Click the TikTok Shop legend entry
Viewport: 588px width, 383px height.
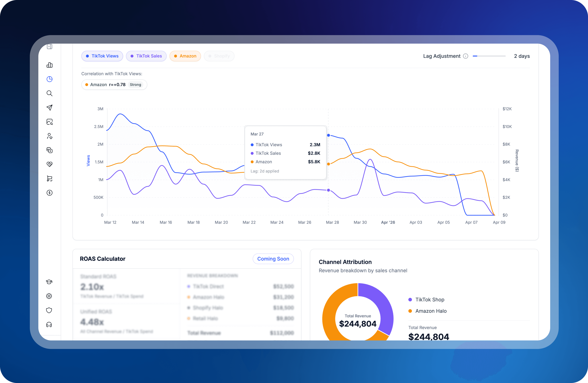[x=426, y=300]
